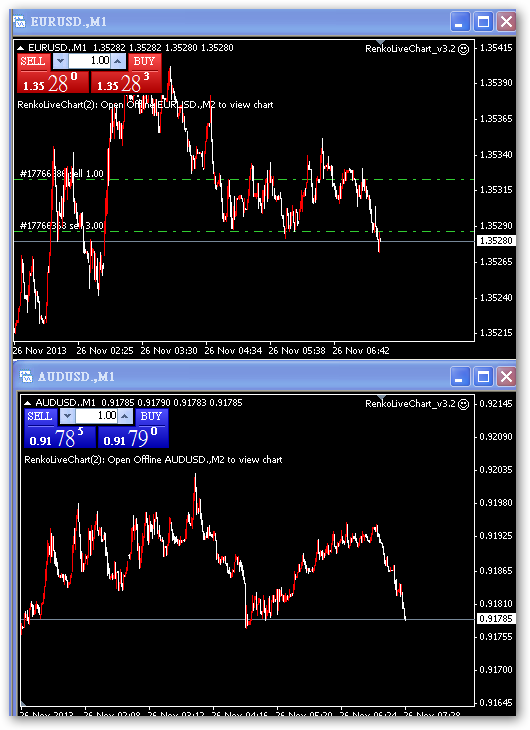Collapse the EURUSD one-click trading panel triangle
The image size is (530, 730).
click(20, 48)
